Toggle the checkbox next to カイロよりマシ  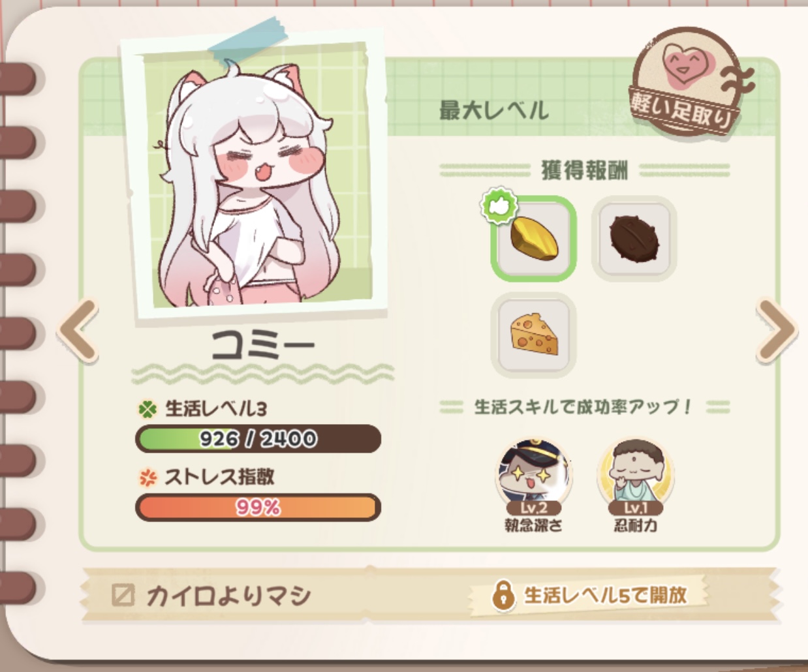coord(123,595)
